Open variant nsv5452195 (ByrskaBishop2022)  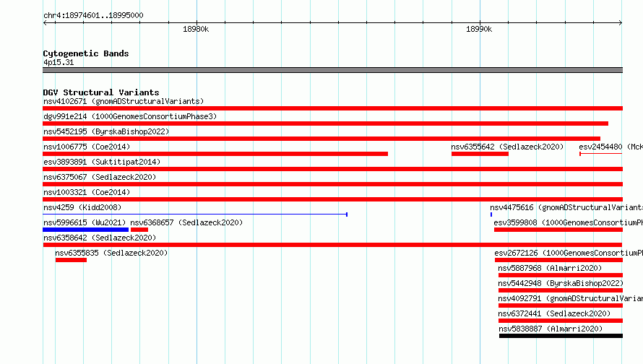coord(106,131)
